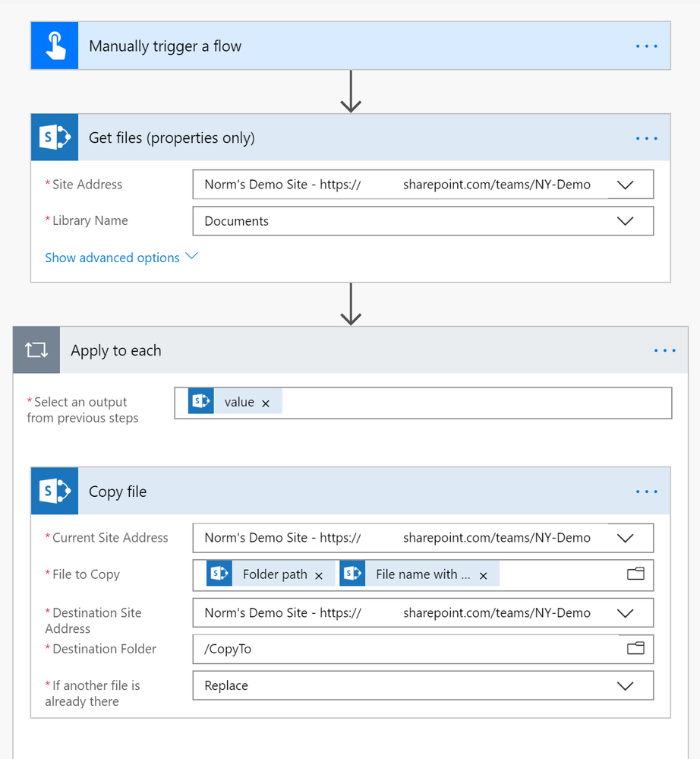Open the Copy file step ellipsis menu
700x759 pixels.
click(646, 492)
